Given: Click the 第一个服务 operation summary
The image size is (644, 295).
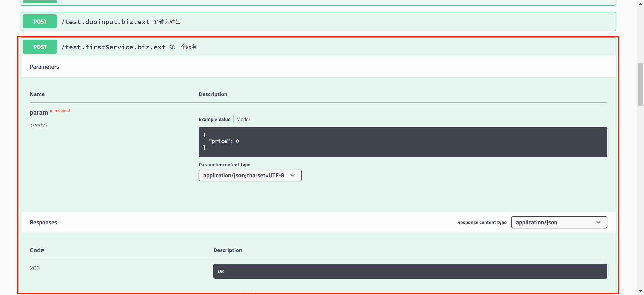Looking at the screenshot, I should (x=183, y=47).
